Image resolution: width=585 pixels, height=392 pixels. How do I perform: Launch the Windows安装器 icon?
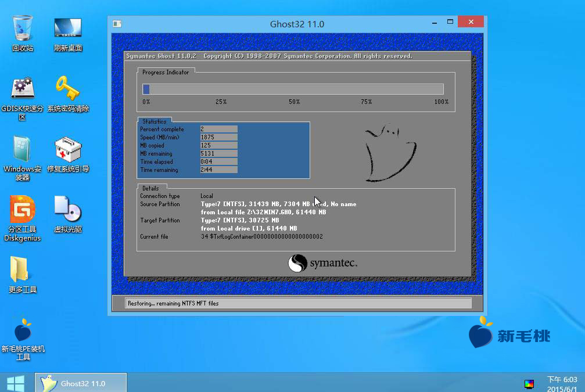22,159
